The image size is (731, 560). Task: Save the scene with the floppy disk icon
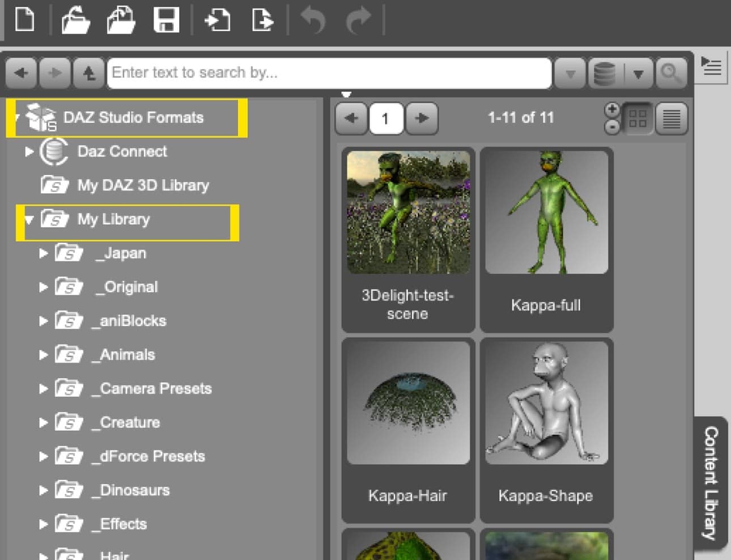[166, 20]
